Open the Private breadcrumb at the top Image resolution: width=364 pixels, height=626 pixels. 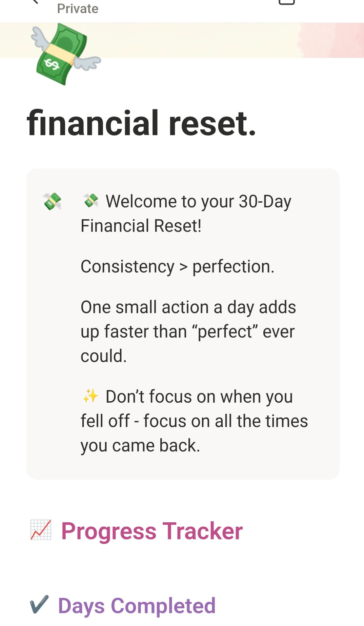point(77,8)
